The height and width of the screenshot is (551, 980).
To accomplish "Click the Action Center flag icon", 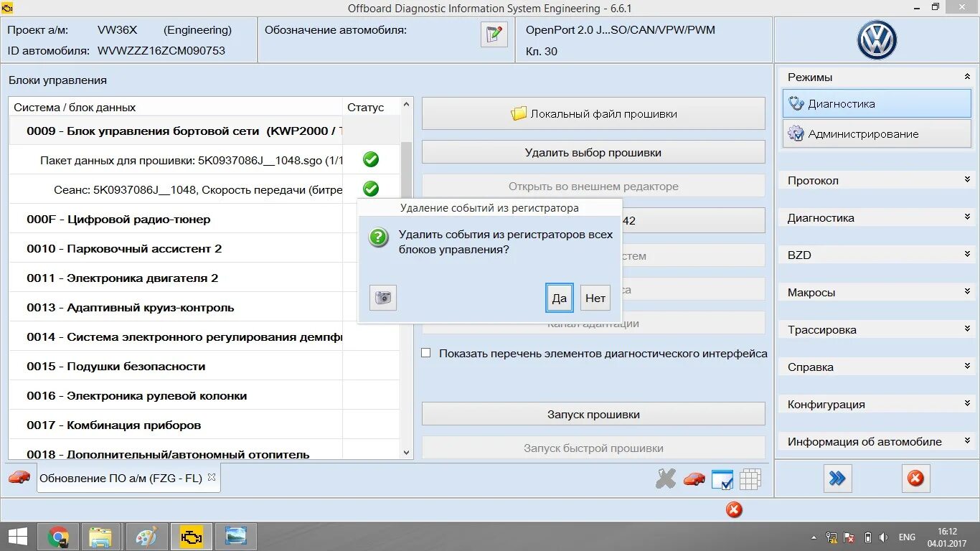I will click(x=849, y=537).
